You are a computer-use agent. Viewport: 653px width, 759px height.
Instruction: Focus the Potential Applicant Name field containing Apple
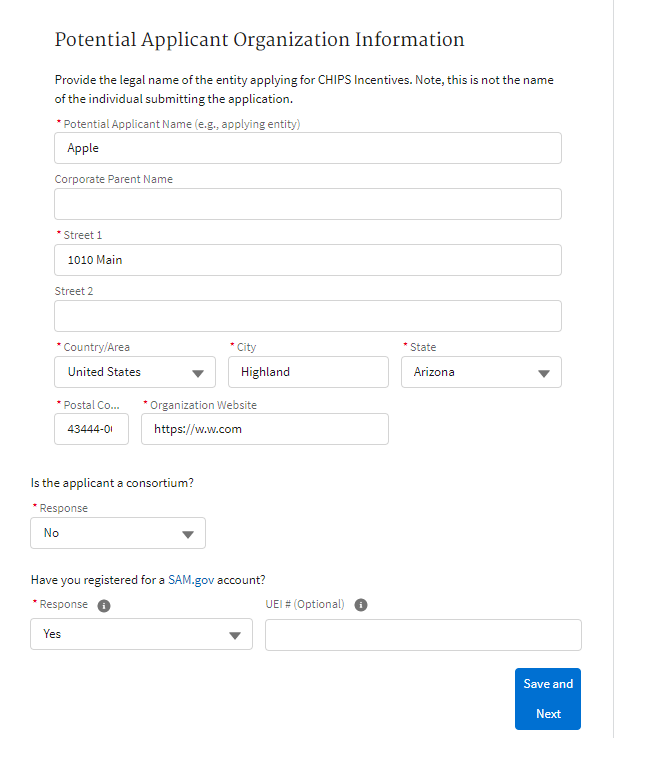click(x=308, y=148)
